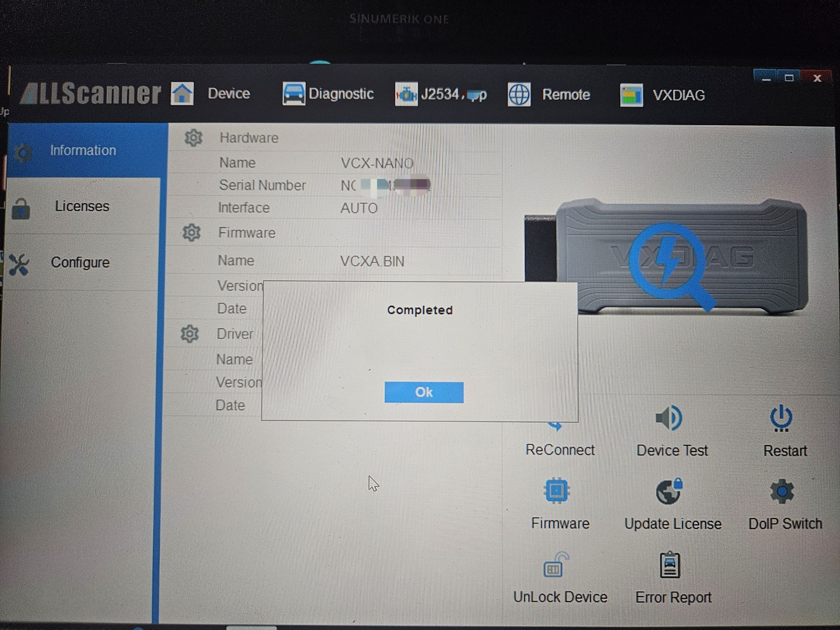Click the house icon next to Device
The width and height of the screenshot is (840, 630).
click(x=182, y=93)
